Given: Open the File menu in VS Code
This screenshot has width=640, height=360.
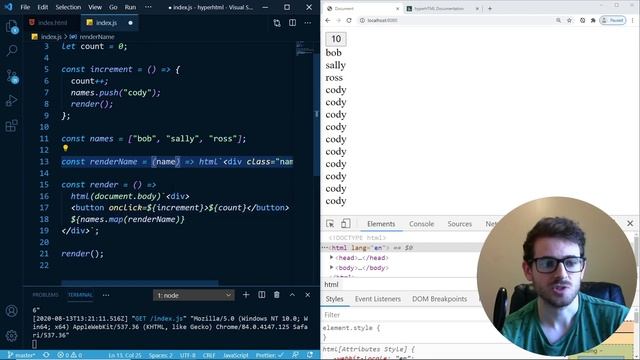Looking at the screenshot, I should click(x=25, y=7).
